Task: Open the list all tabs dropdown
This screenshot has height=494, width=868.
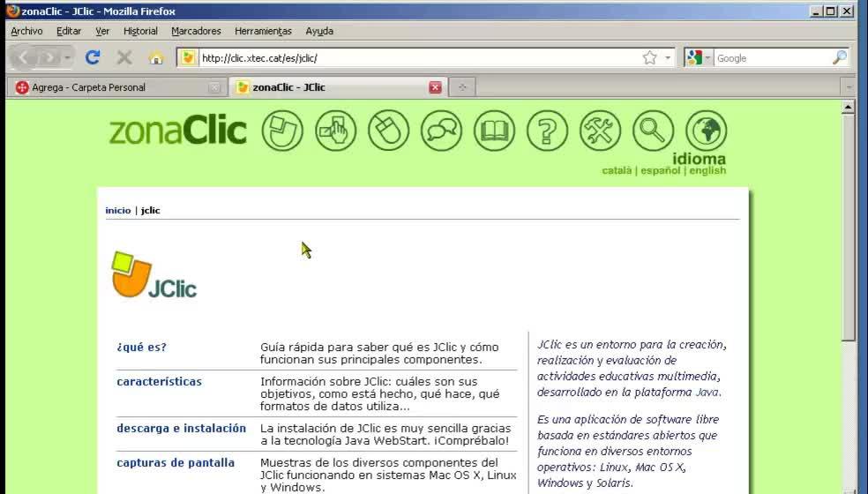Action: [849, 87]
